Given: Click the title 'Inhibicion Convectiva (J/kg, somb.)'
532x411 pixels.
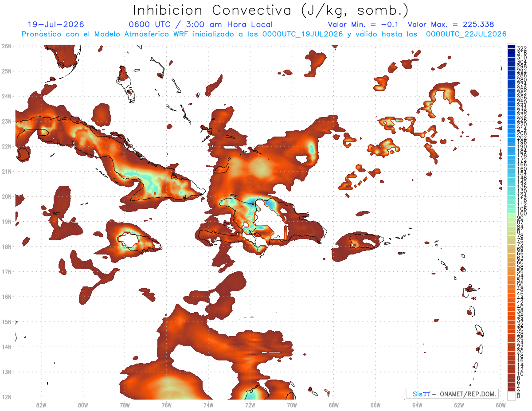Looking at the screenshot, I should [x=270, y=11].
